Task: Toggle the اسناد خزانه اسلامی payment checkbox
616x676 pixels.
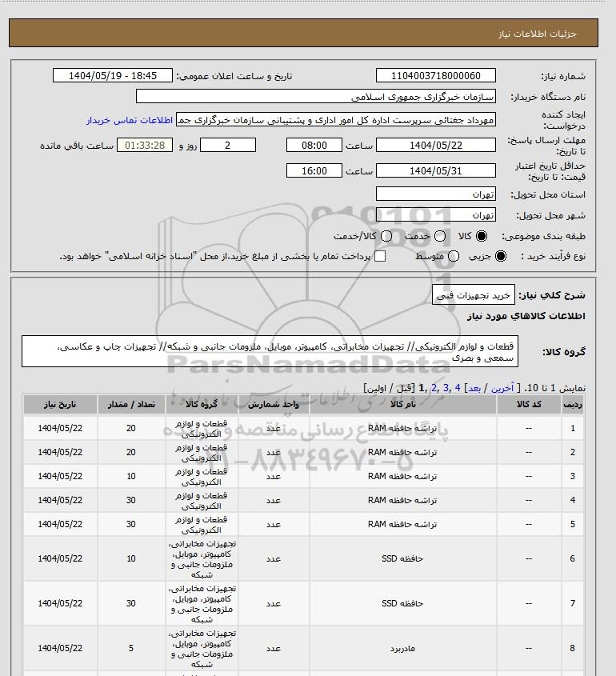Action: tap(380, 256)
